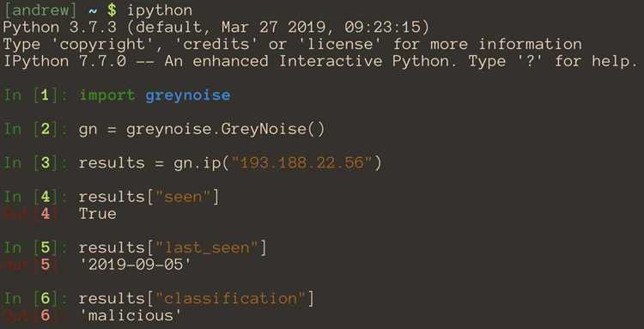Click the "seen" key in input 4
This screenshot has width=644, height=329.
[x=183, y=198]
